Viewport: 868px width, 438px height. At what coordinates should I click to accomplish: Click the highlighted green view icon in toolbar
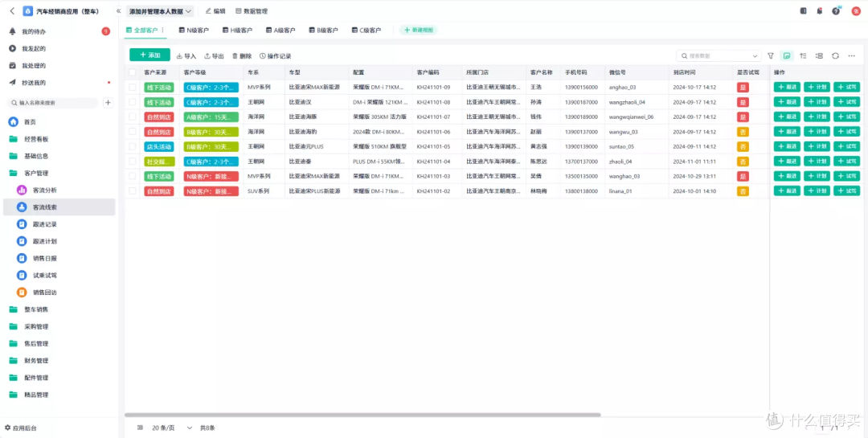pos(786,56)
